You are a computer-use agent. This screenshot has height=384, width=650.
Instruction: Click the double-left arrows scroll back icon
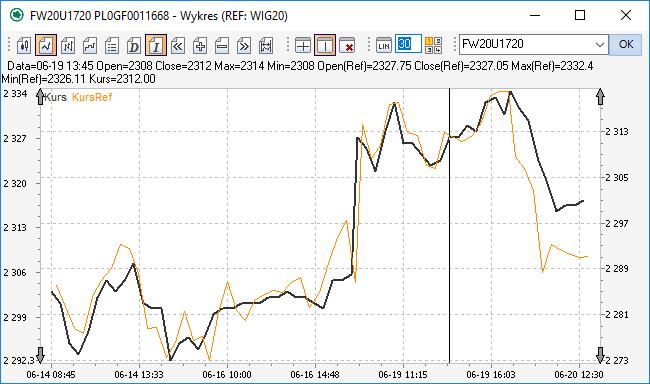(178, 45)
